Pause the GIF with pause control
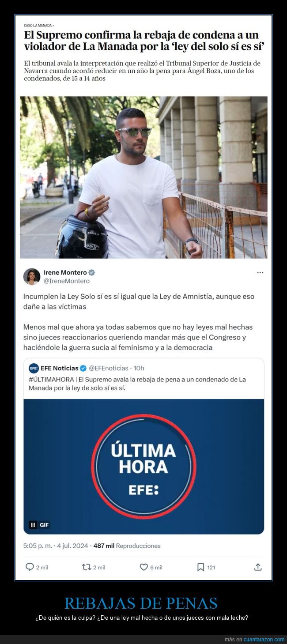The height and width of the screenshot is (644, 287). [x=33, y=525]
